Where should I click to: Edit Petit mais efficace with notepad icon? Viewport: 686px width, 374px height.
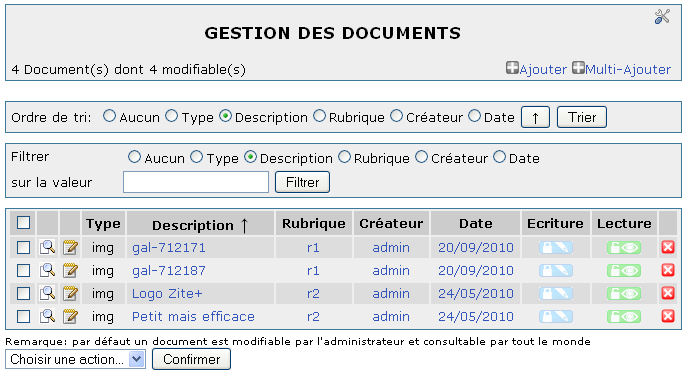click(x=70, y=316)
